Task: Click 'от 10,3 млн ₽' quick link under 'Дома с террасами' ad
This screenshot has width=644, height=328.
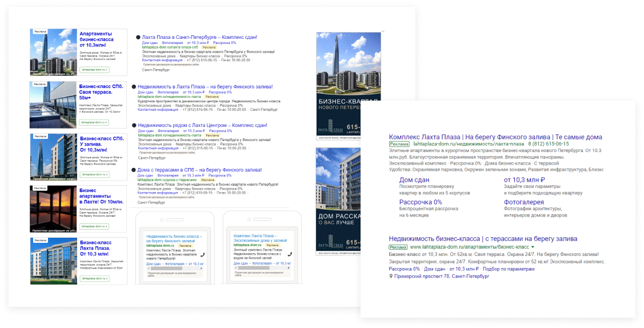Action: click(194, 175)
